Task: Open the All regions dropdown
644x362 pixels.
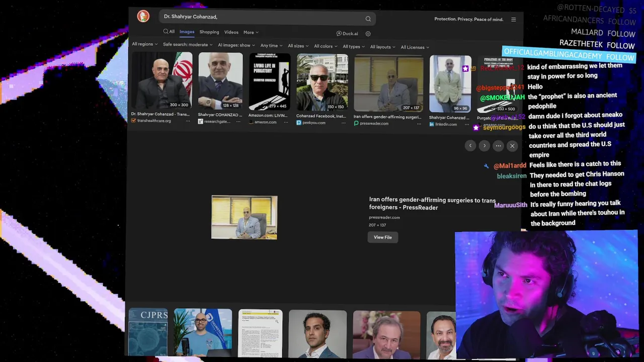Action: 145,44
